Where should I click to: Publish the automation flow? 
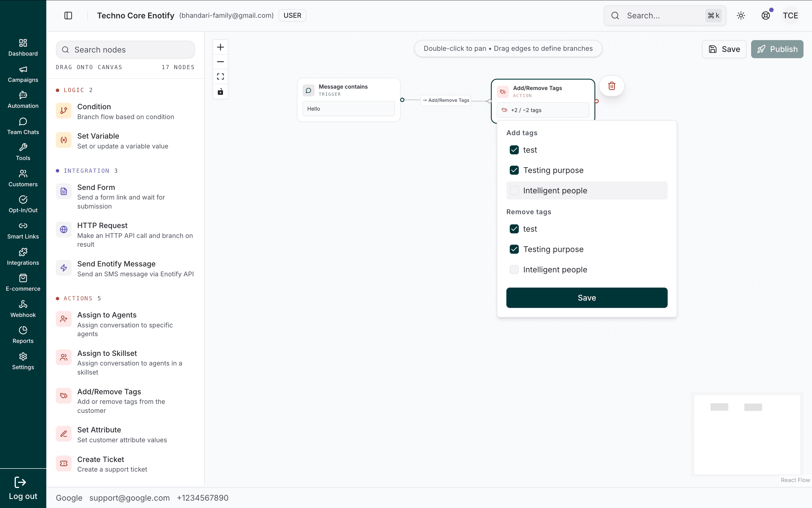[x=777, y=49]
